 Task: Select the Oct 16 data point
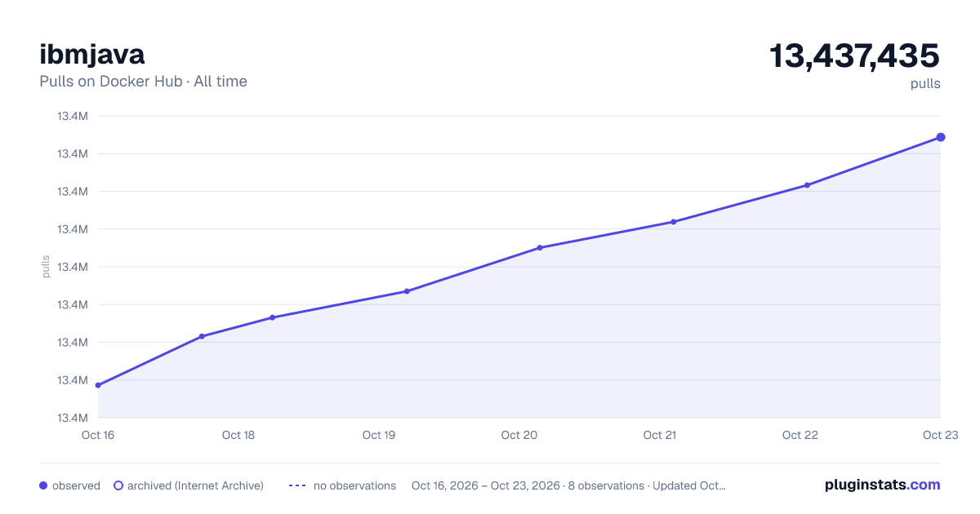[x=98, y=385]
